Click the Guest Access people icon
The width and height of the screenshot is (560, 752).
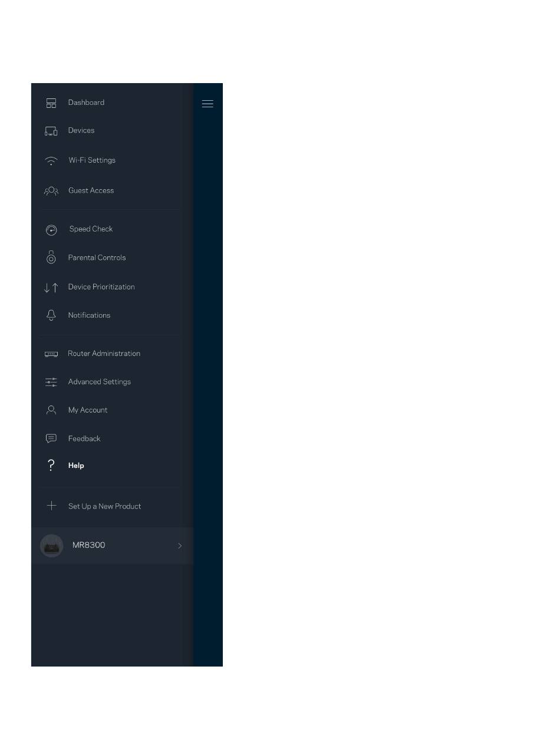(51, 191)
